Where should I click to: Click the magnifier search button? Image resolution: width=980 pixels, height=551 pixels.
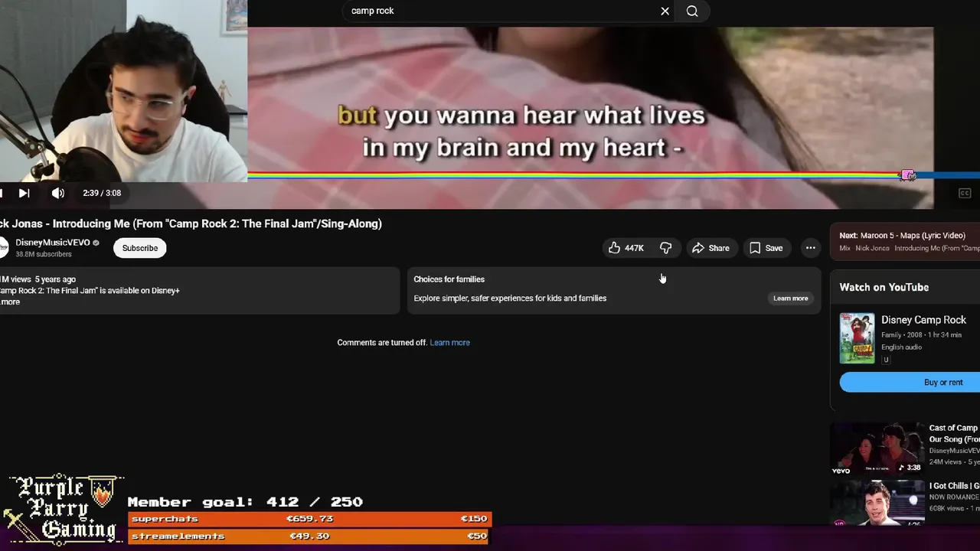coord(692,11)
